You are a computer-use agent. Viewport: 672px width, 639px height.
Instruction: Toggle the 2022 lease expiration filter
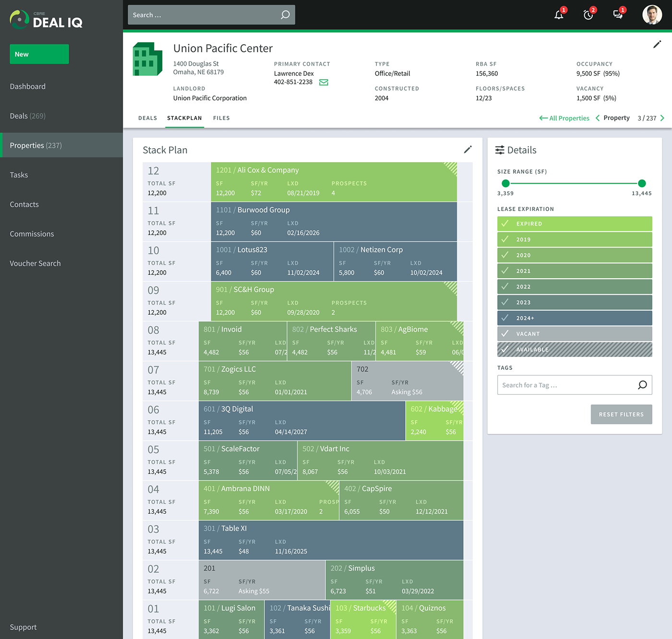pyautogui.click(x=575, y=286)
